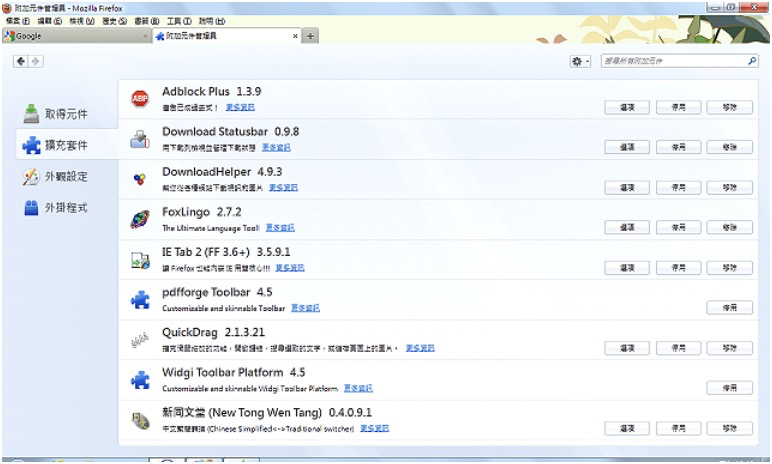Open Adblock Plus more info link
This screenshot has width=772, height=464.
pos(240,107)
